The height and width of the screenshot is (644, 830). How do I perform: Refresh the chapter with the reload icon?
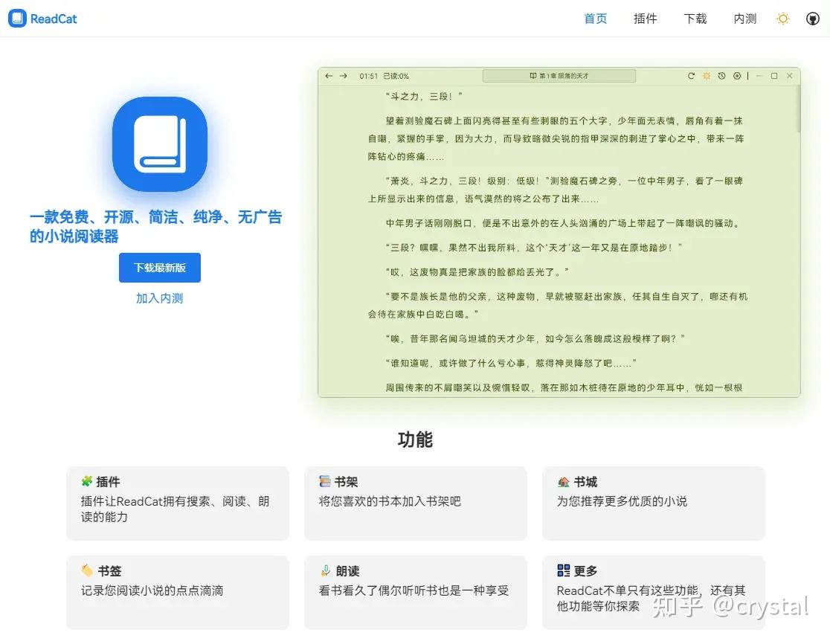[x=692, y=75]
